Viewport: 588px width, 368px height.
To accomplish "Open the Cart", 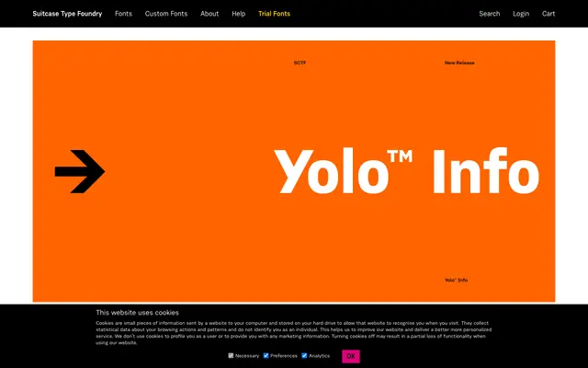I will pos(548,14).
